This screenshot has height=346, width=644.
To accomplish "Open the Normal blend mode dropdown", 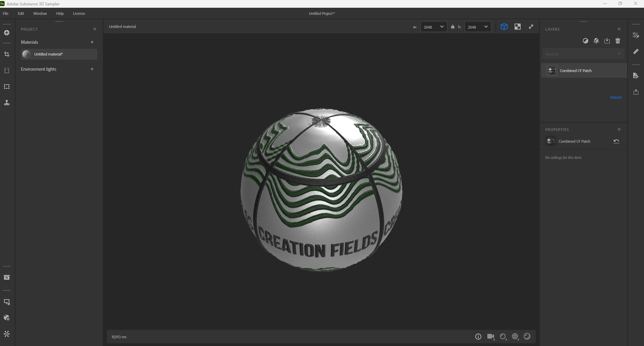I will click(583, 54).
